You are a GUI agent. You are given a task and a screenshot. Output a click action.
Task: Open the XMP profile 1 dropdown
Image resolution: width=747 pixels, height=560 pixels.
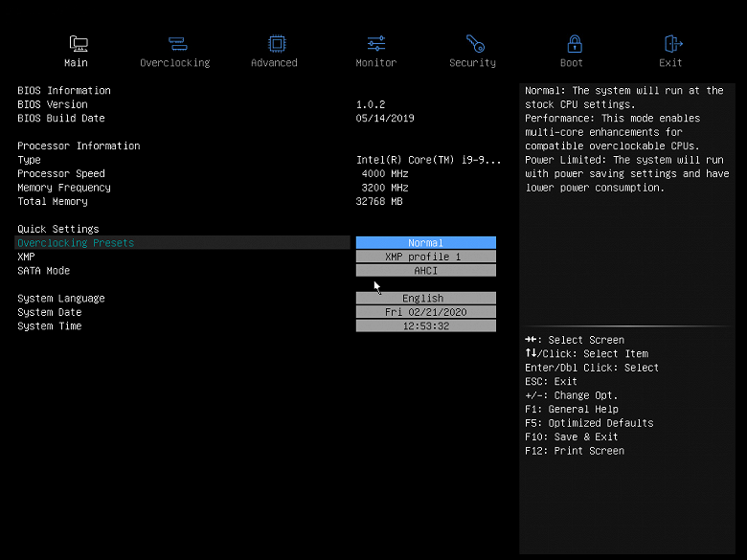(x=425, y=257)
